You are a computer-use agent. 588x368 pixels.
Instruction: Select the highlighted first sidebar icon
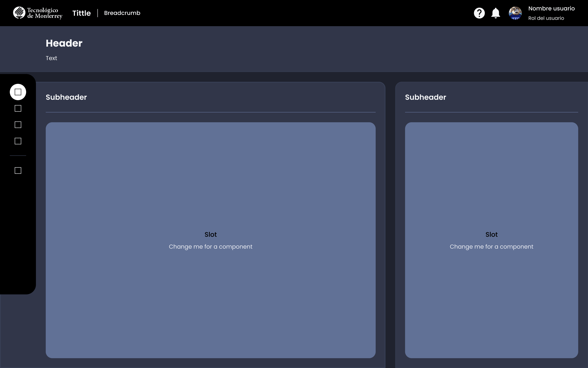18,92
